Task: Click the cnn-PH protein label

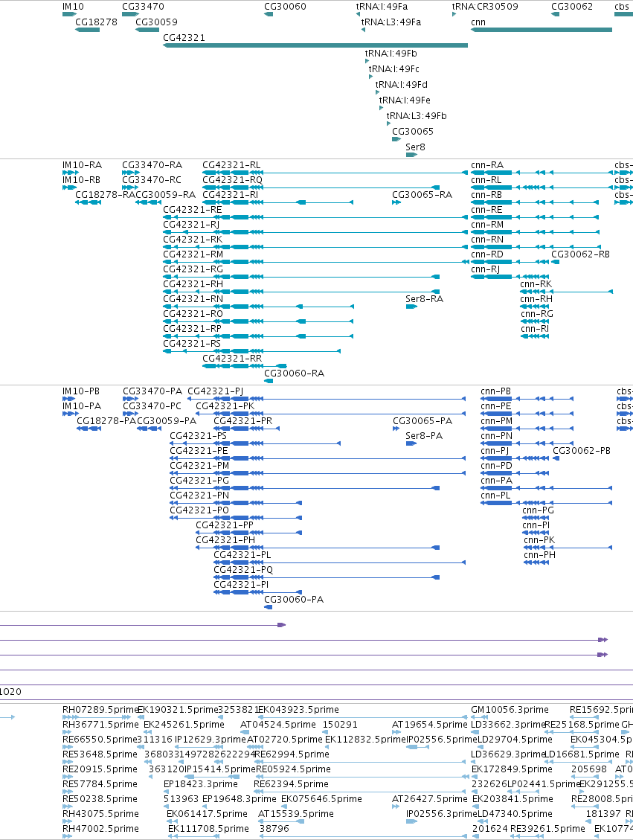Action: pos(539,555)
